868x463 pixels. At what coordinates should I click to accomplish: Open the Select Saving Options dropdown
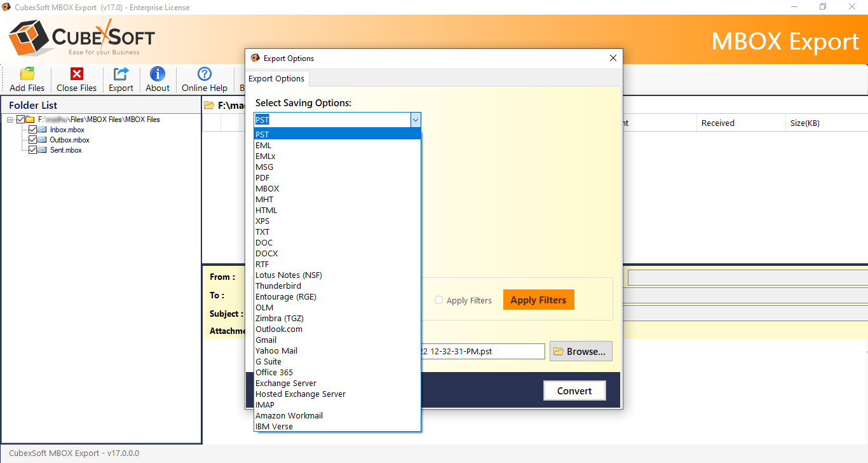point(415,120)
